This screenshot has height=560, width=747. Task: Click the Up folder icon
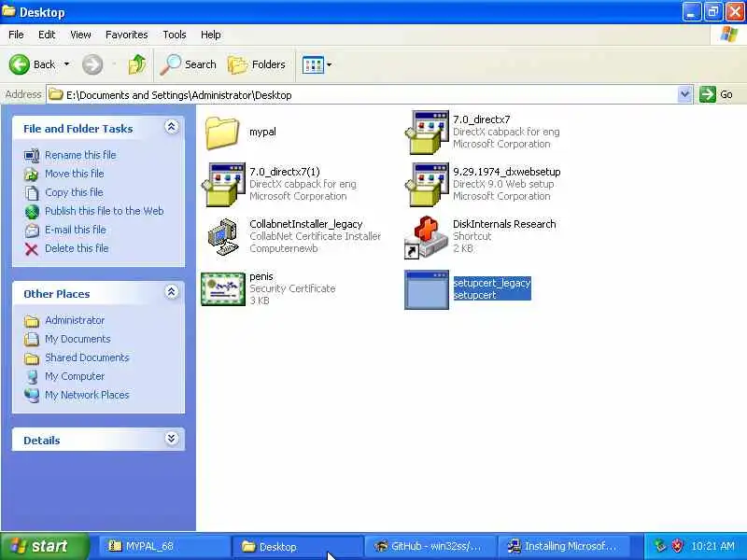click(x=137, y=64)
